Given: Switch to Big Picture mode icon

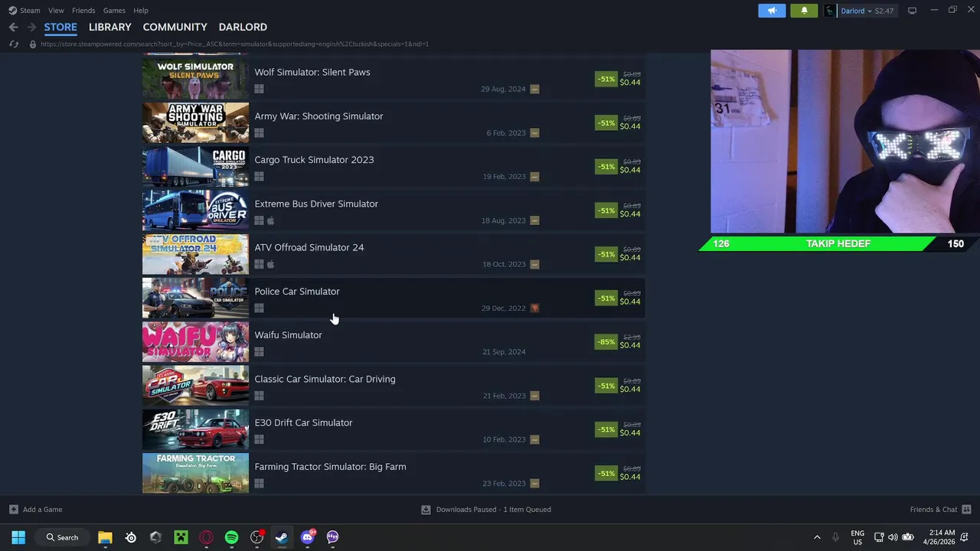Looking at the screenshot, I should pos(912,11).
